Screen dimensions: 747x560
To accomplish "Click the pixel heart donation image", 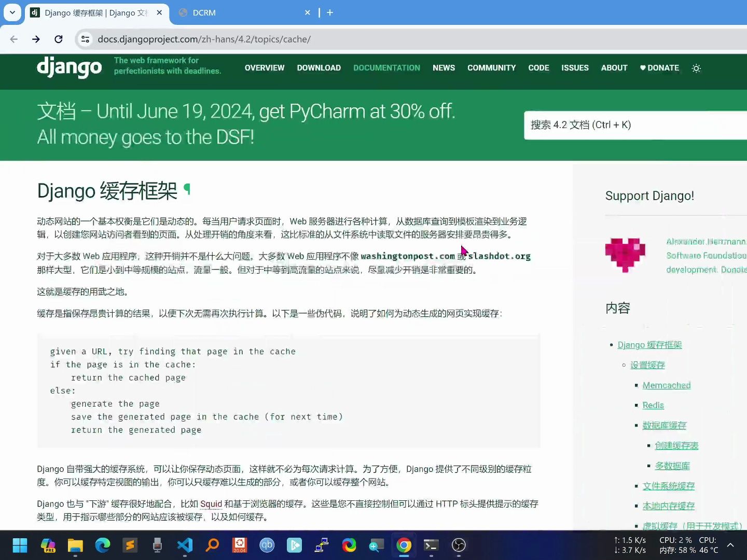I will 625,255.
